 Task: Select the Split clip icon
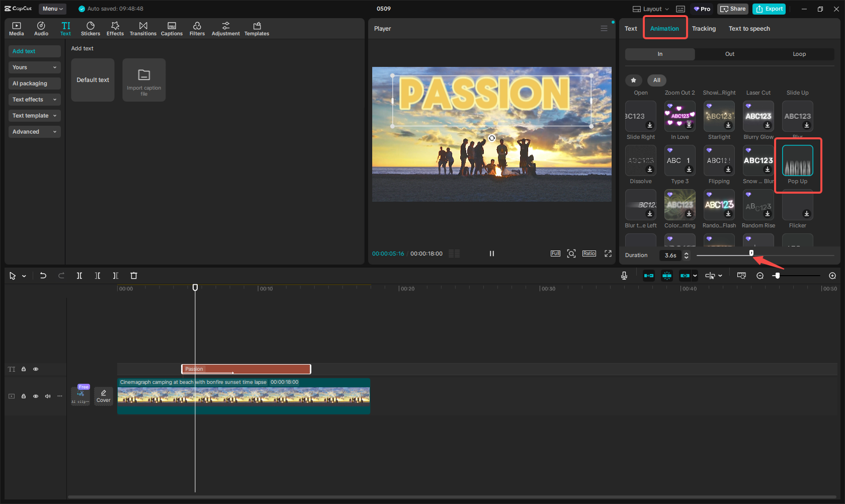(79, 276)
